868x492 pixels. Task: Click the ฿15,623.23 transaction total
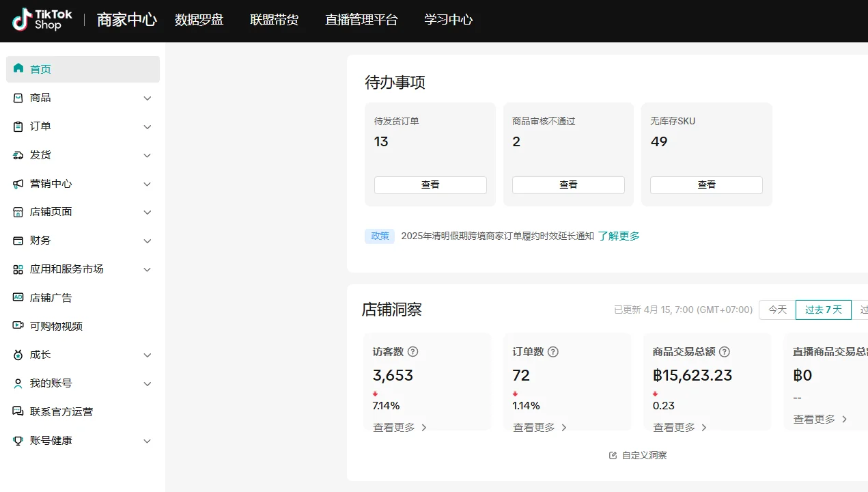click(692, 375)
